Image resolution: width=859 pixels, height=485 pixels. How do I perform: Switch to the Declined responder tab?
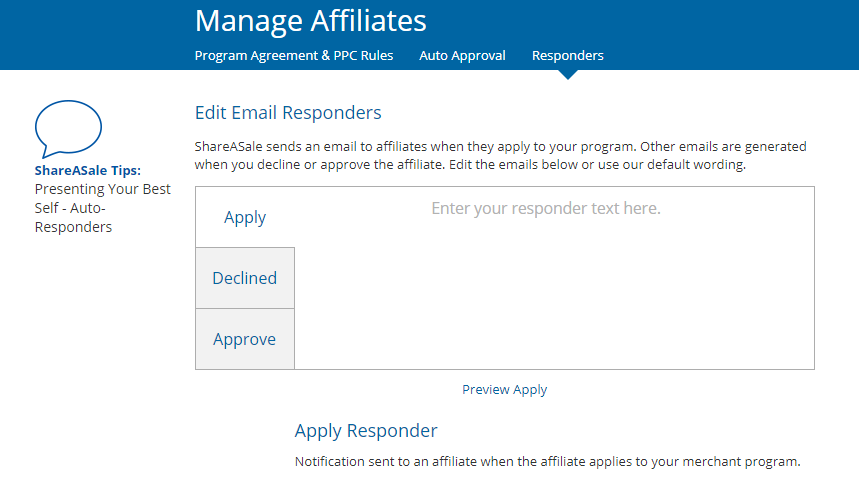[245, 278]
